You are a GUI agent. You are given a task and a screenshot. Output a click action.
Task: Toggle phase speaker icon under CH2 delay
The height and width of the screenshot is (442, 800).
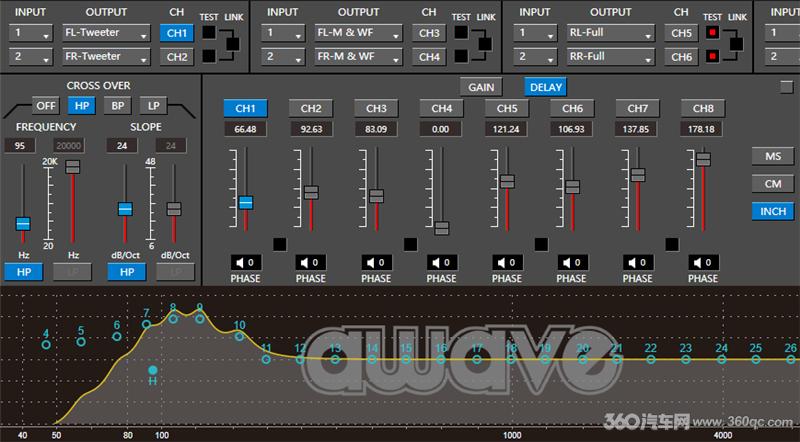[311, 262]
